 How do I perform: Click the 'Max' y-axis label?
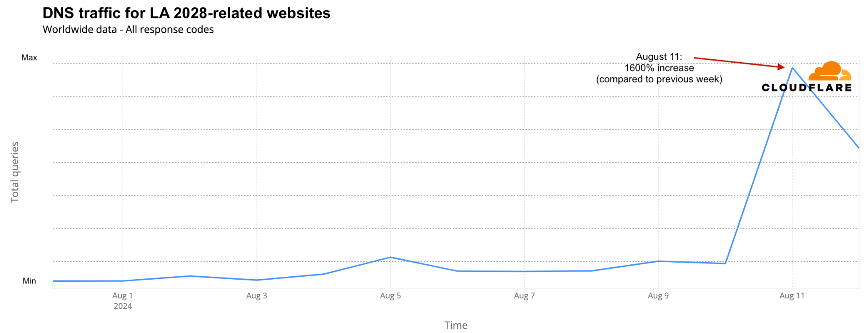29,58
